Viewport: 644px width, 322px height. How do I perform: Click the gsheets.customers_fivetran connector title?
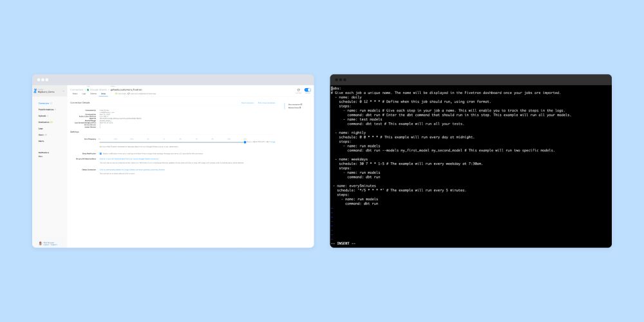[126, 90]
